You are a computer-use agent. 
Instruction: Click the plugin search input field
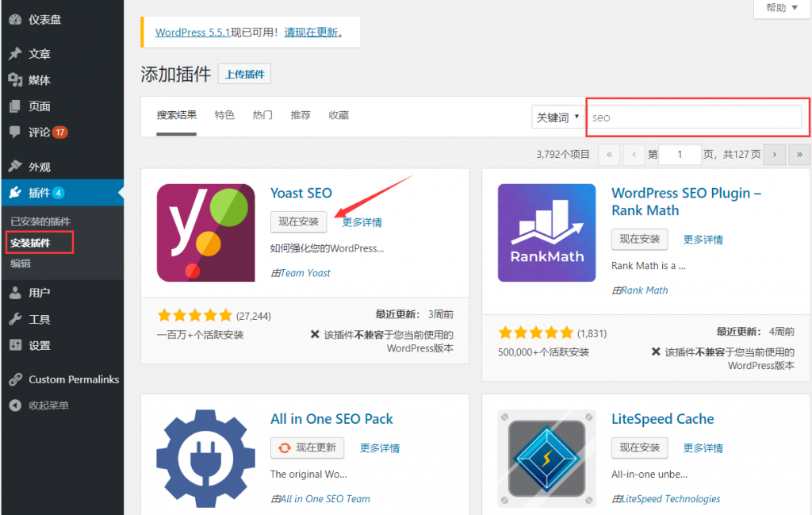pyautogui.click(x=694, y=117)
